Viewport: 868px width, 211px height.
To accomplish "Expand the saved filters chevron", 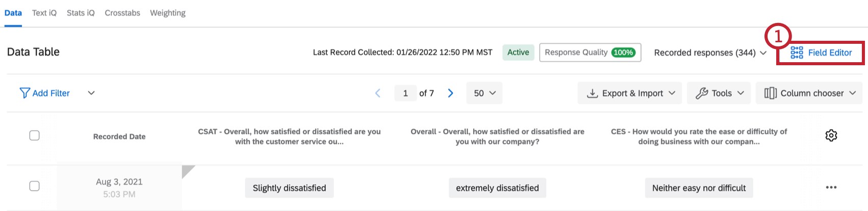I will point(91,93).
